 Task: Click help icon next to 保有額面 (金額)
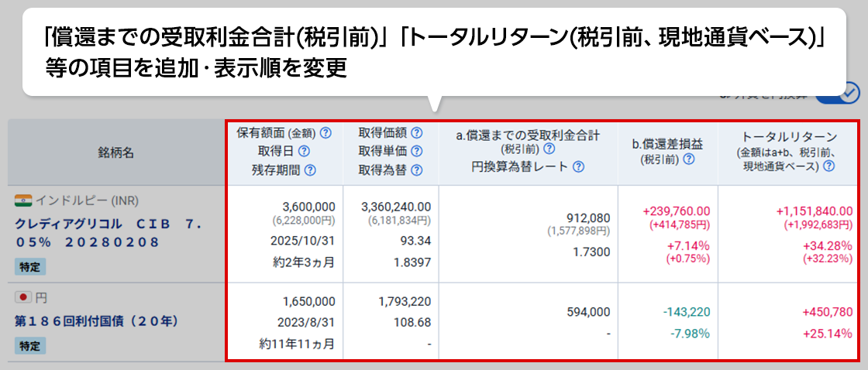pos(325,133)
